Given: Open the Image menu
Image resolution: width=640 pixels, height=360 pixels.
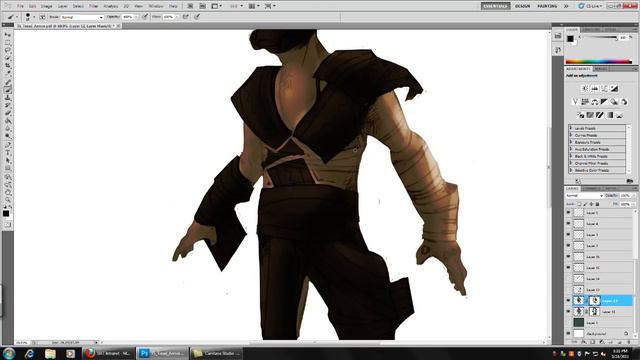Looking at the screenshot, I should pyautogui.click(x=46, y=6).
